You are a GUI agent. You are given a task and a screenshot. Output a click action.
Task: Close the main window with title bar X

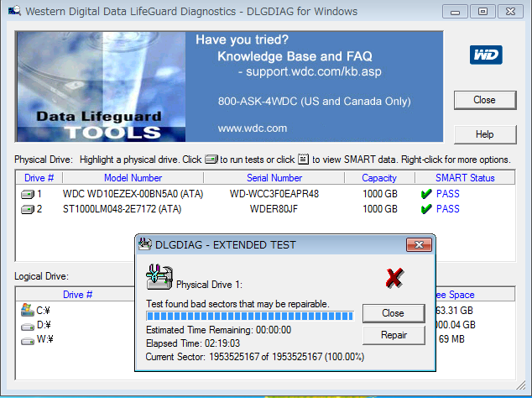click(510, 12)
